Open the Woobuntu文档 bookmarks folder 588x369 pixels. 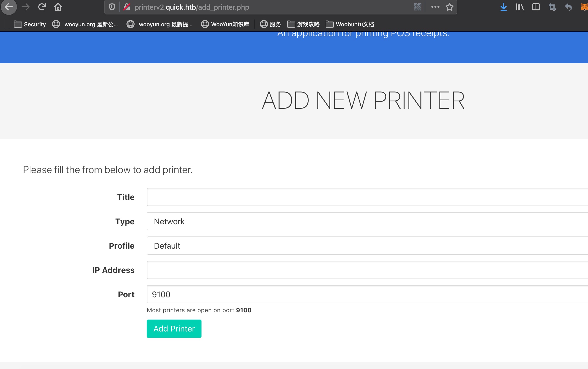pos(350,24)
